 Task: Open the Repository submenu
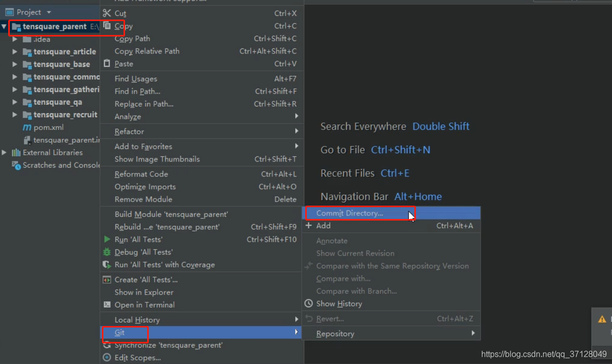tap(391, 333)
